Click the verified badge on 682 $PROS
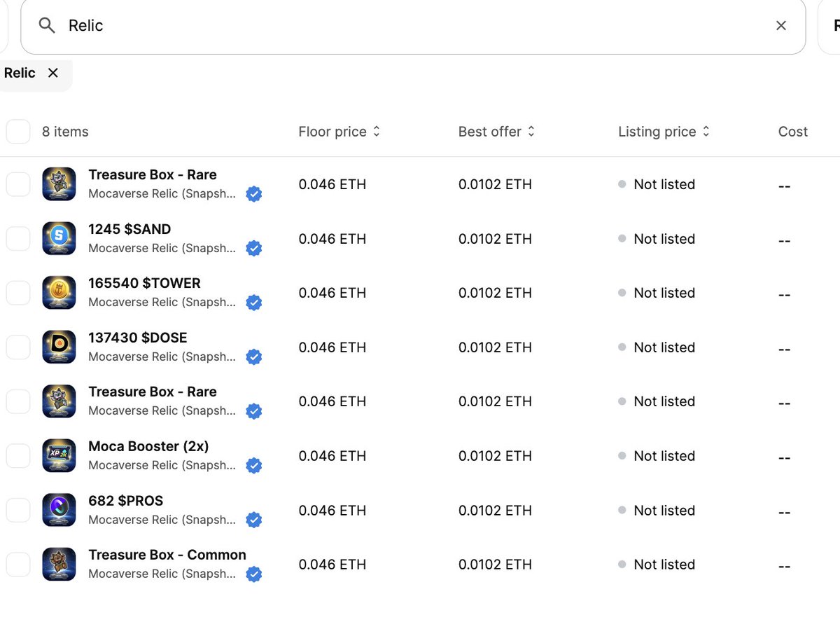This screenshot has height=622, width=840. click(x=254, y=520)
